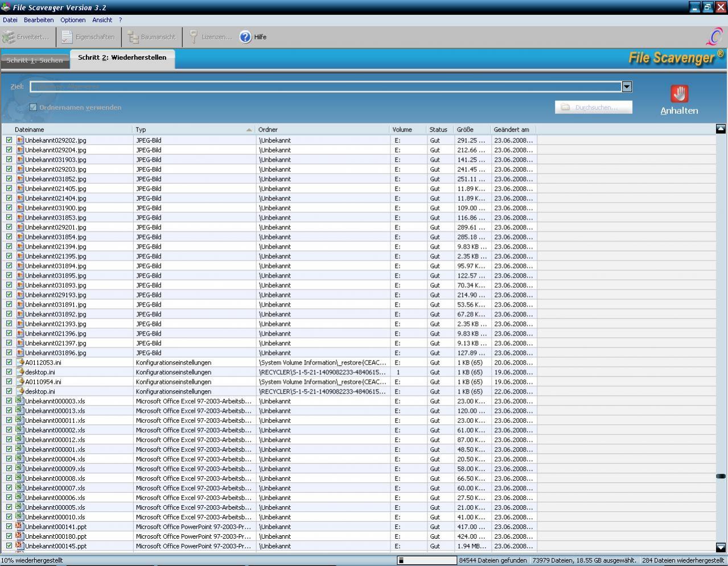
Task: Click the 284 Dateien wiederhergestellt status text
Action: click(x=683, y=560)
